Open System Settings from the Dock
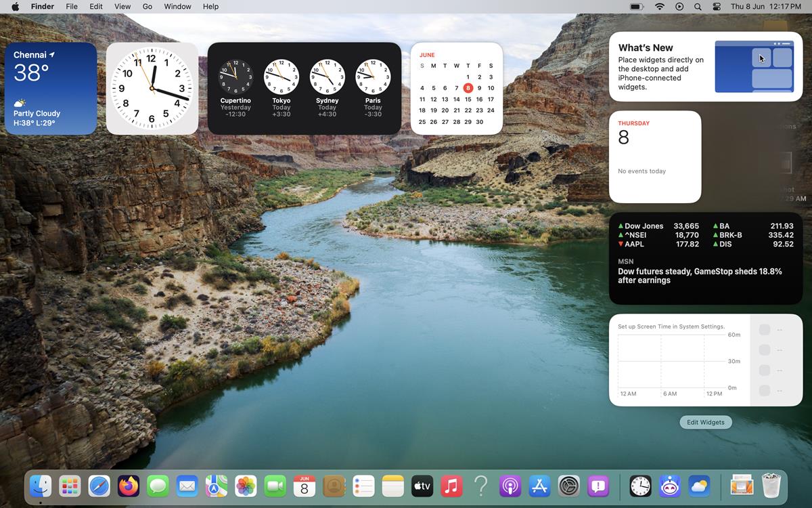This screenshot has width=812, height=508. [569, 486]
